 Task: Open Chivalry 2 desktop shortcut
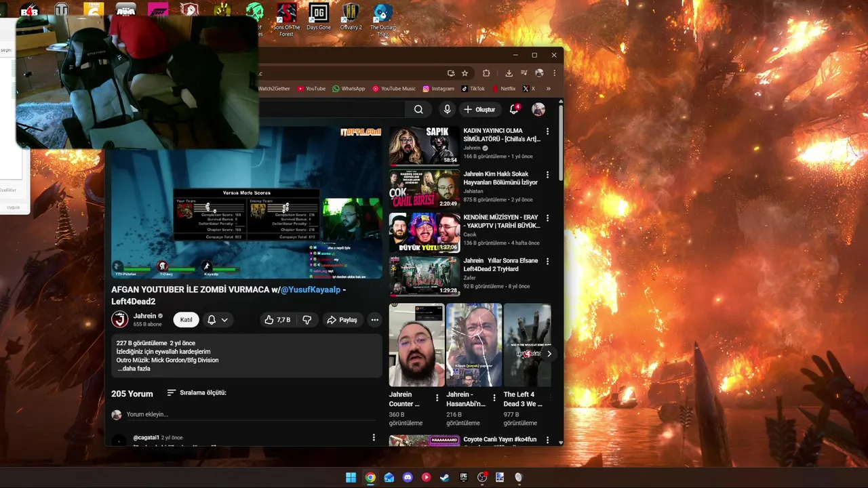coord(351,18)
